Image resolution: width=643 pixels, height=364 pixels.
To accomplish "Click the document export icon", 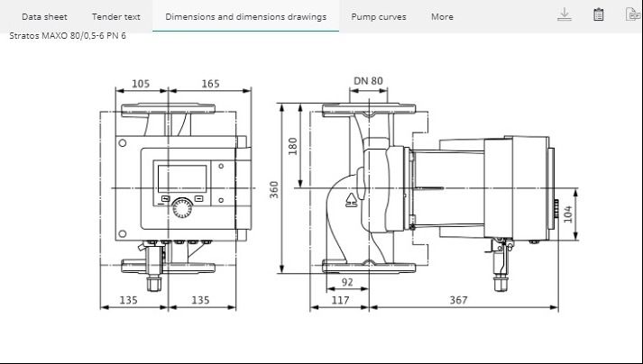I will click(x=632, y=14).
